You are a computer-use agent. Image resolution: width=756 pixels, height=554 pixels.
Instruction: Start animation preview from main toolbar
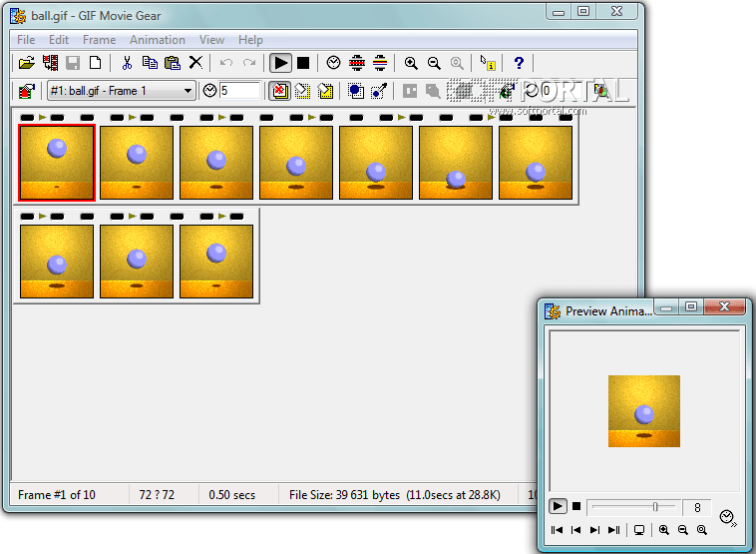280,63
